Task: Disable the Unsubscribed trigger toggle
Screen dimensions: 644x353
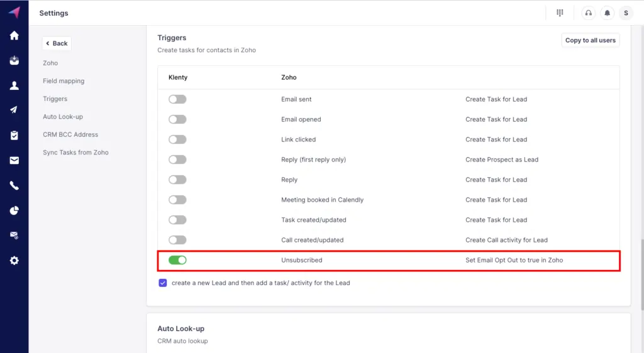Action: (x=177, y=260)
